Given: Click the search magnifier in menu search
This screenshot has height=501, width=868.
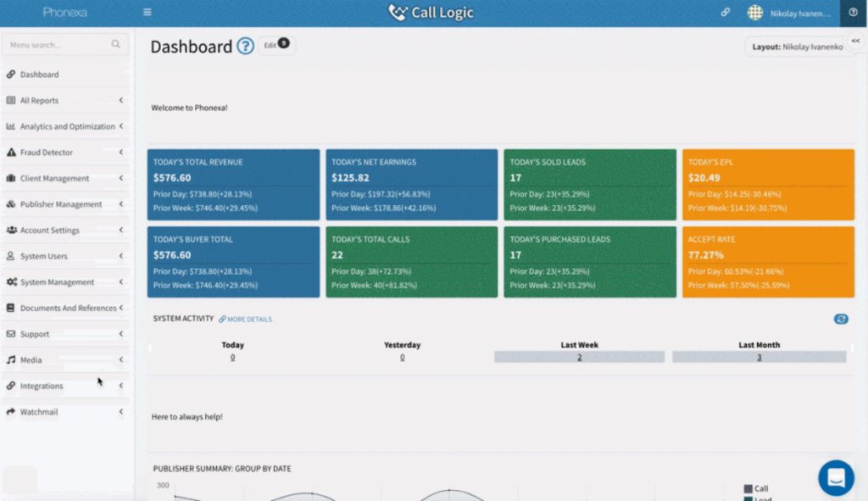Looking at the screenshot, I should (116, 44).
